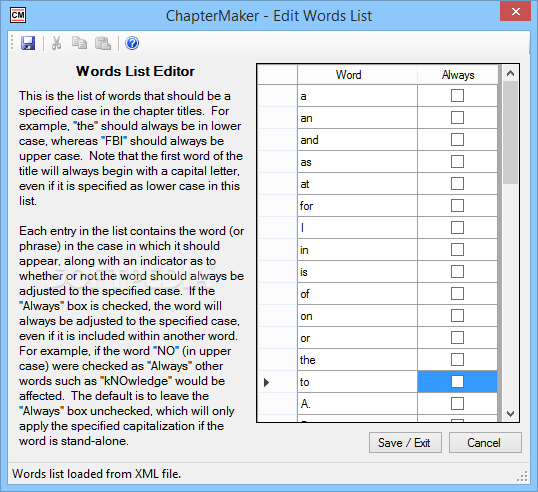
Task: Enable the Always checkbox for "in"
Action: [x=457, y=249]
